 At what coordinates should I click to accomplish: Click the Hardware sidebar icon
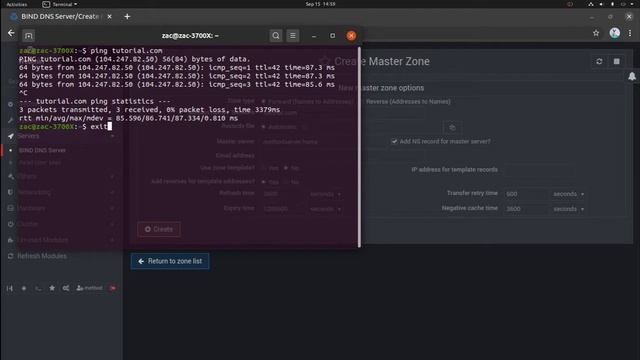click(x=11, y=208)
